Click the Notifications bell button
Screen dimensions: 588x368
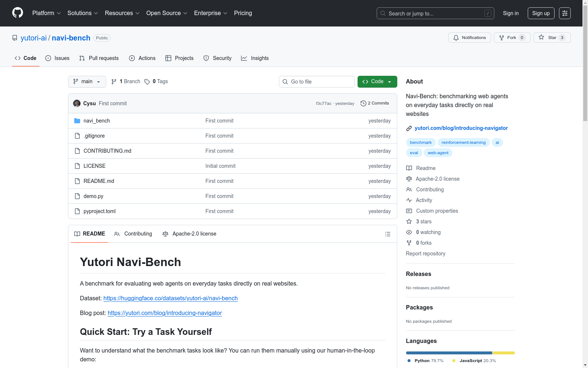tap(470, 38)
